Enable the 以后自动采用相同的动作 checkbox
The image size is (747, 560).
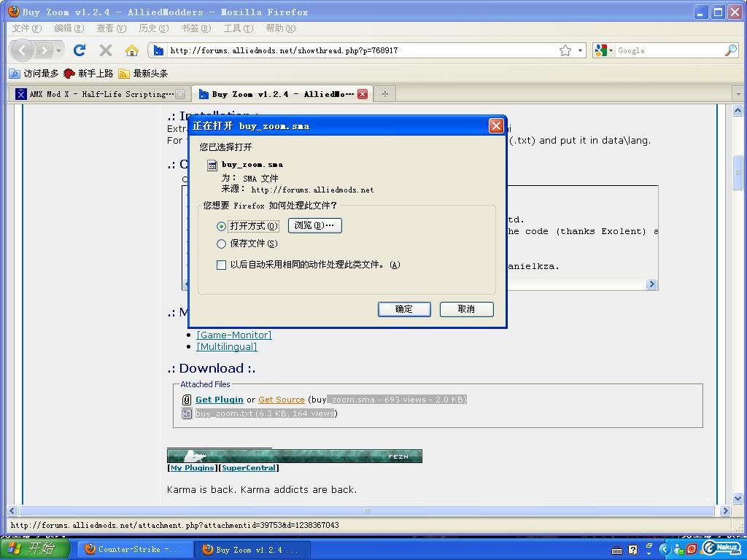pos(222,265)
